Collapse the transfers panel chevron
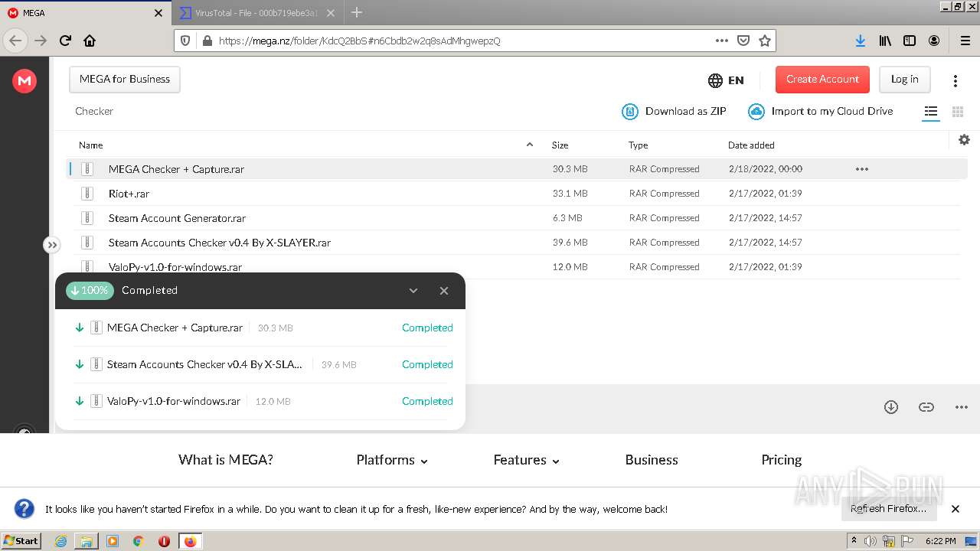 (x=413, y=291)
